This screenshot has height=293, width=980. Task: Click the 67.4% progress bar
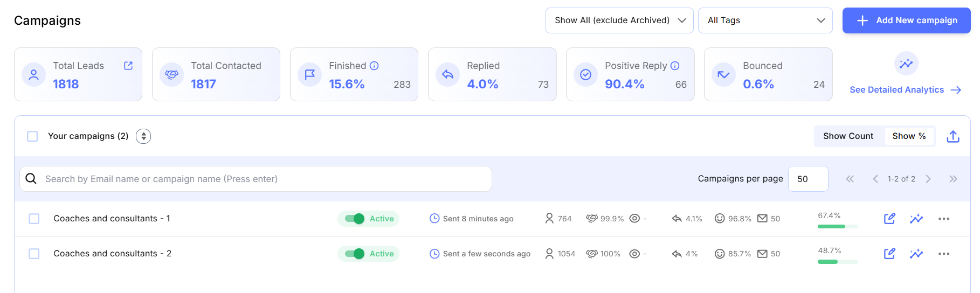[x=838, y=226]
